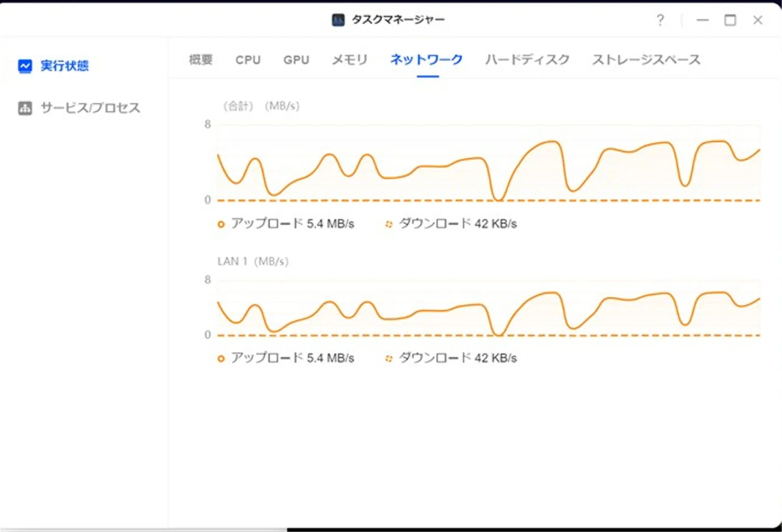Switch to the GPU tab
The image size is (782, 532).
pos(296,60)
